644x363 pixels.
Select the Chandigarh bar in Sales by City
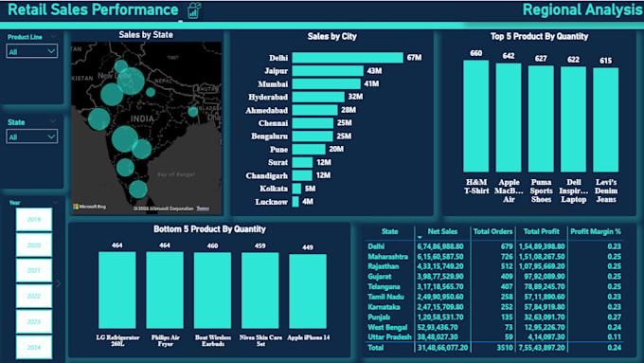click(302, 175)
